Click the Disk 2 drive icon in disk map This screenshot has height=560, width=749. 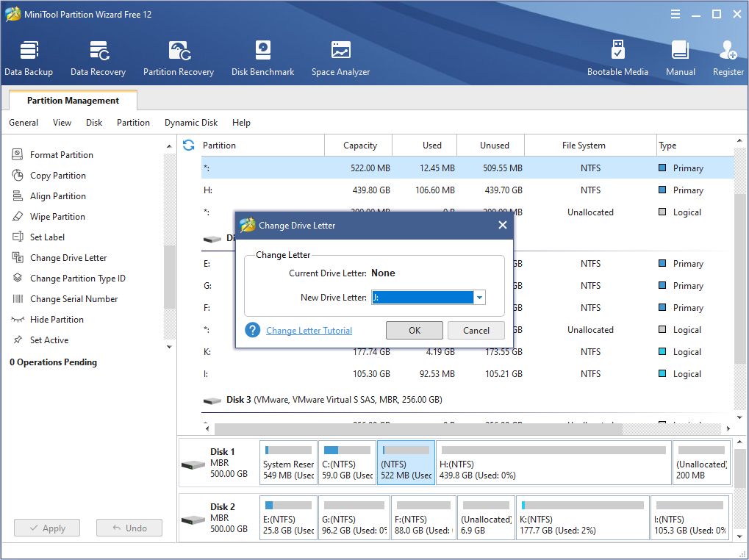click(193, 520)
